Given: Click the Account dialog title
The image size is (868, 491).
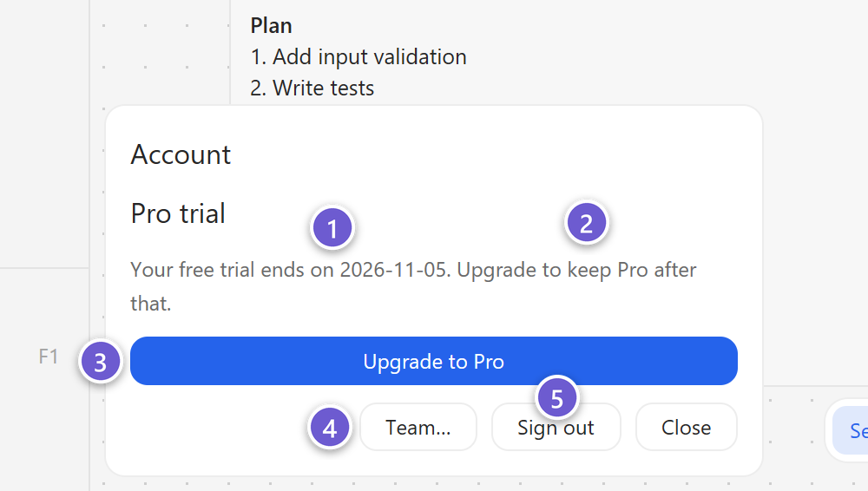Looking at the screenshot, I should coord(181,154).
